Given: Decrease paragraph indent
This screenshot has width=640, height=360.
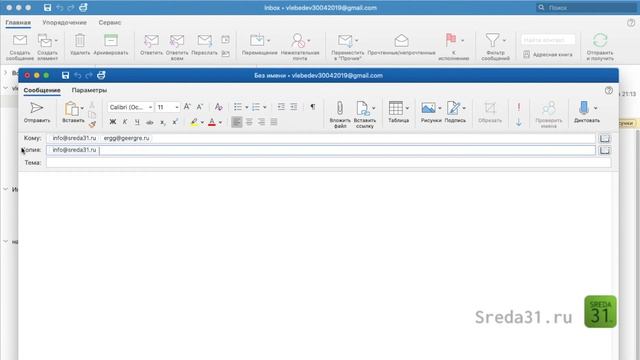Looking at the screenshot, I should [x=281, y=107].
